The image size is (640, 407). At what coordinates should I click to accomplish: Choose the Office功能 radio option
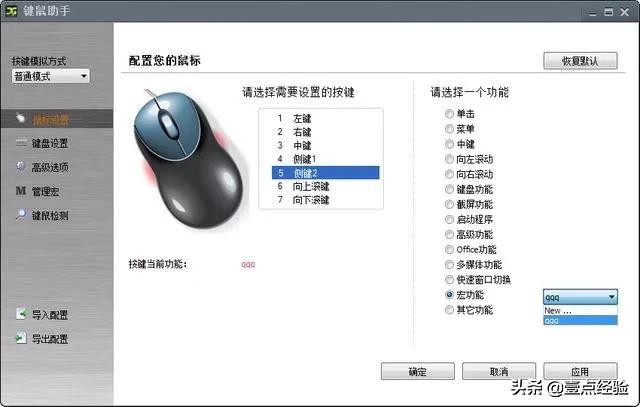[449, 249]
